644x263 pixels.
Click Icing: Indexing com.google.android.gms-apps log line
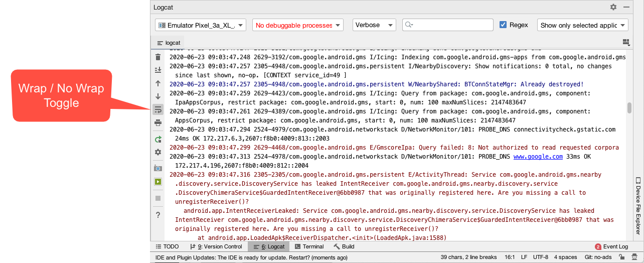[x=397, y=57]
